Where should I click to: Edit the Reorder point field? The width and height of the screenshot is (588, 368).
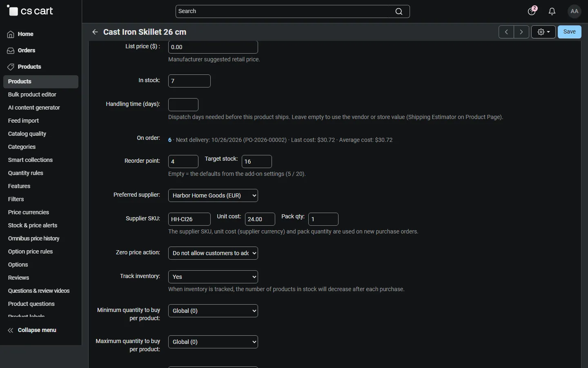coord(183,162)
